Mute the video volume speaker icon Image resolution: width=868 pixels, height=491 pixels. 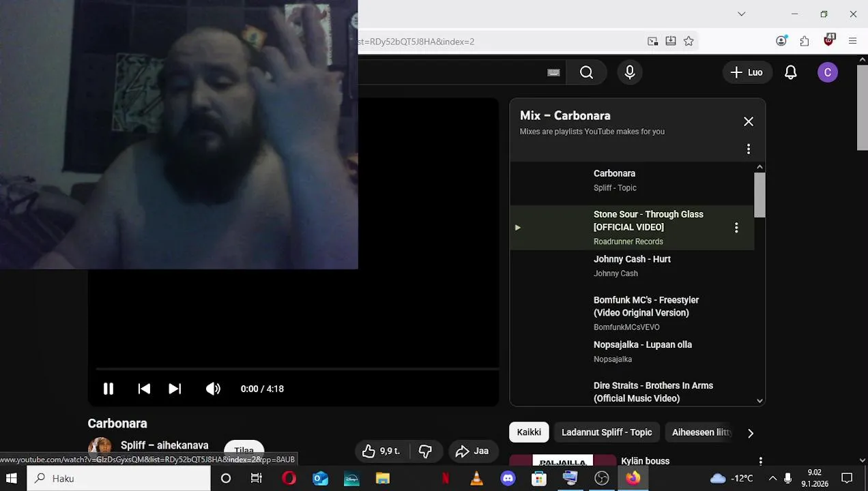coord(213,389)
